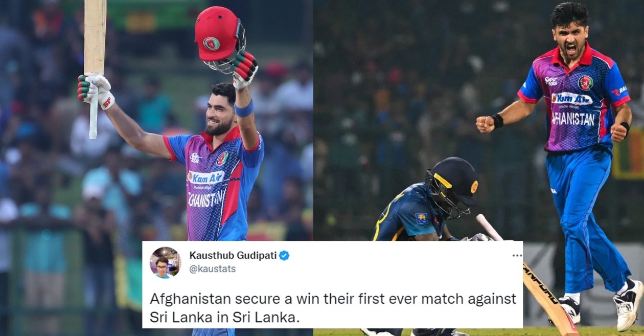The width and height of the screenshot is (644, 336).
Task: Open the three-dot more menu on the tweet
Action: click(517, 255)
